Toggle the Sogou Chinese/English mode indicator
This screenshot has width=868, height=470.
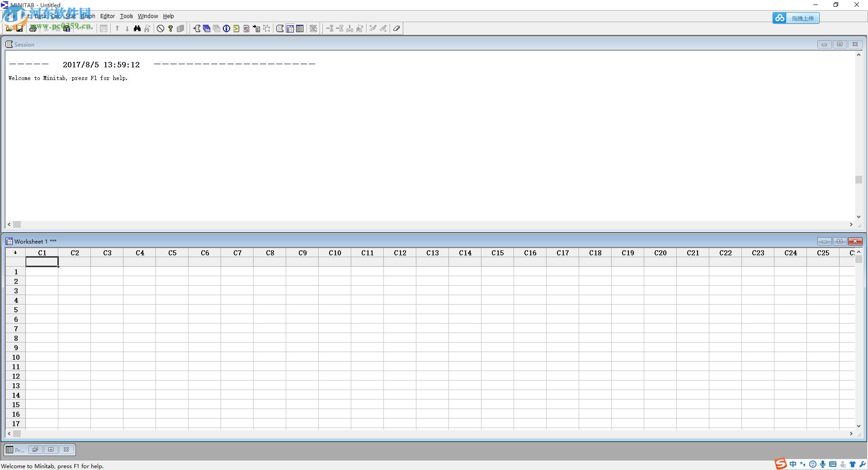(x=793, y=464)
